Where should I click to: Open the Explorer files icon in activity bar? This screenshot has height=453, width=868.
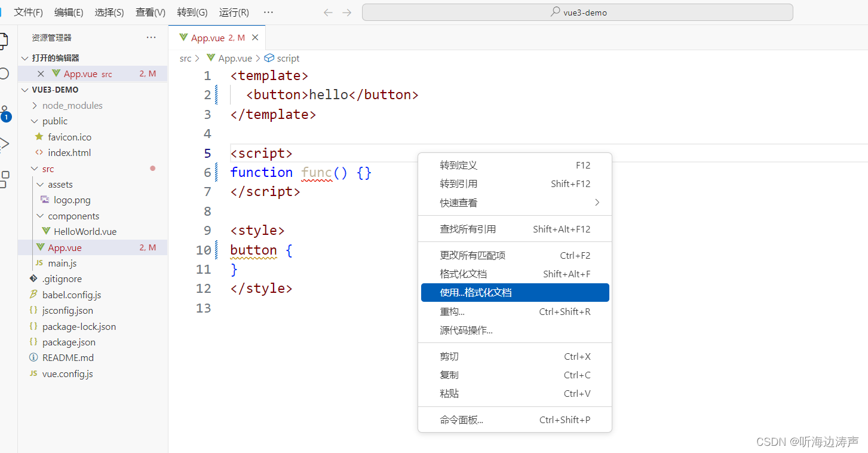coord(4,41)
